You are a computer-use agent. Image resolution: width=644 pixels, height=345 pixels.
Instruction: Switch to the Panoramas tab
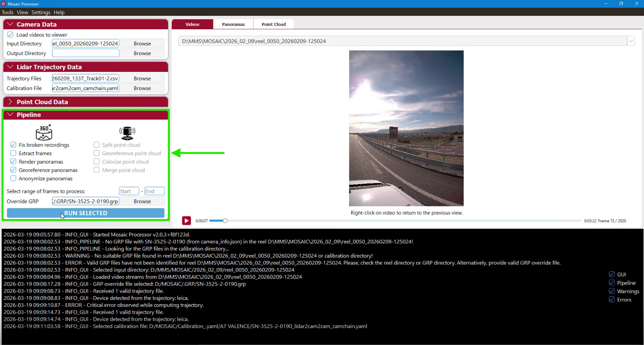(x=233, y=24)
